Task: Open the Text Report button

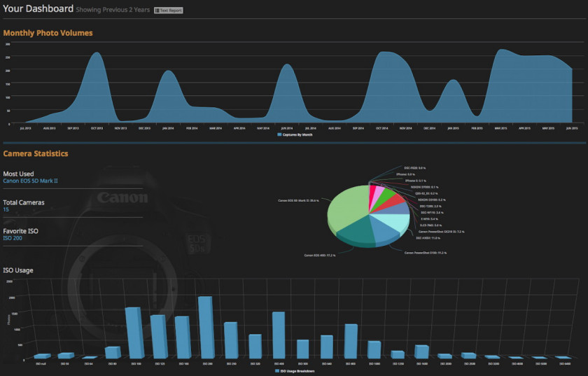Action: (x=169, y=11)
